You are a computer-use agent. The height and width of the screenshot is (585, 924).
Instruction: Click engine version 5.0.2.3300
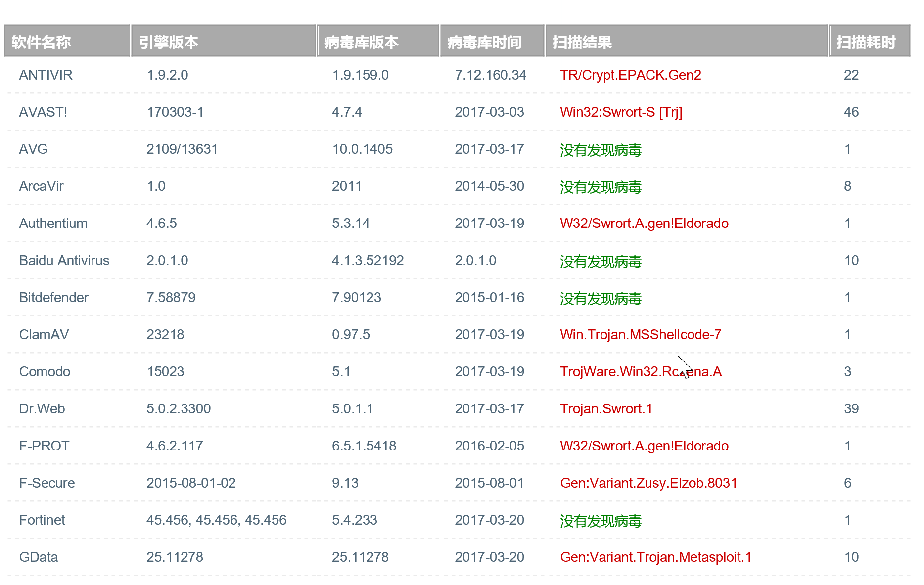tap(179, 409)
